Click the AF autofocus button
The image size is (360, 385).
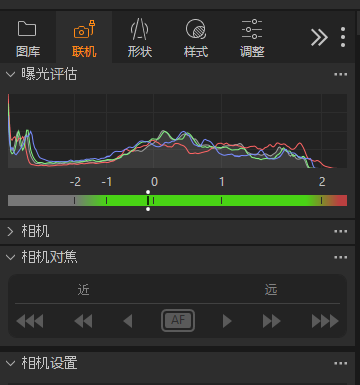[x=178, y=321]
